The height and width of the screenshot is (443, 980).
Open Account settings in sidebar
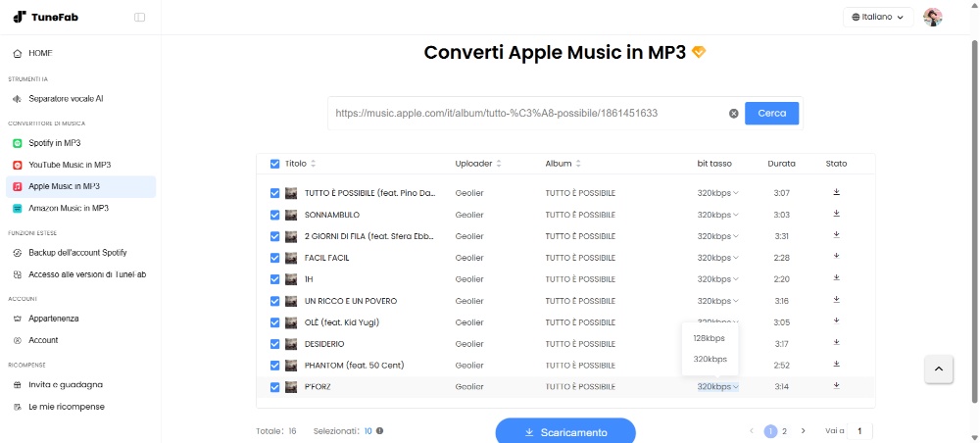tap(80, 340)
